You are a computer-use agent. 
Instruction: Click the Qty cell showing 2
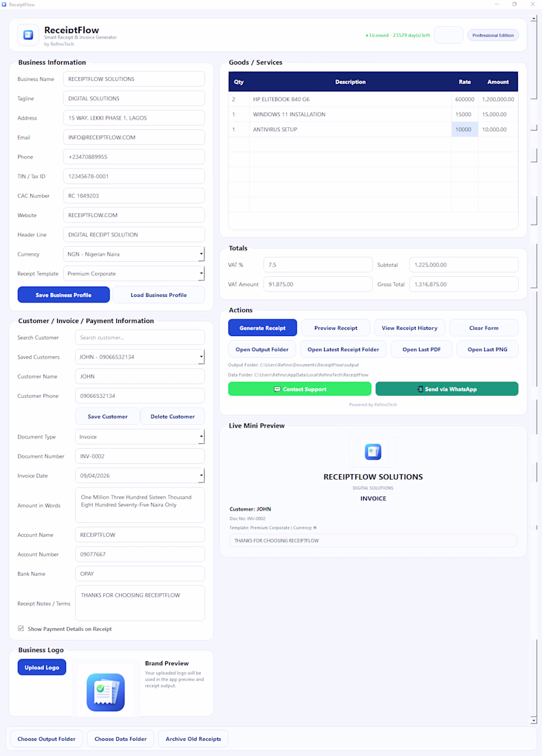[239, 100]
